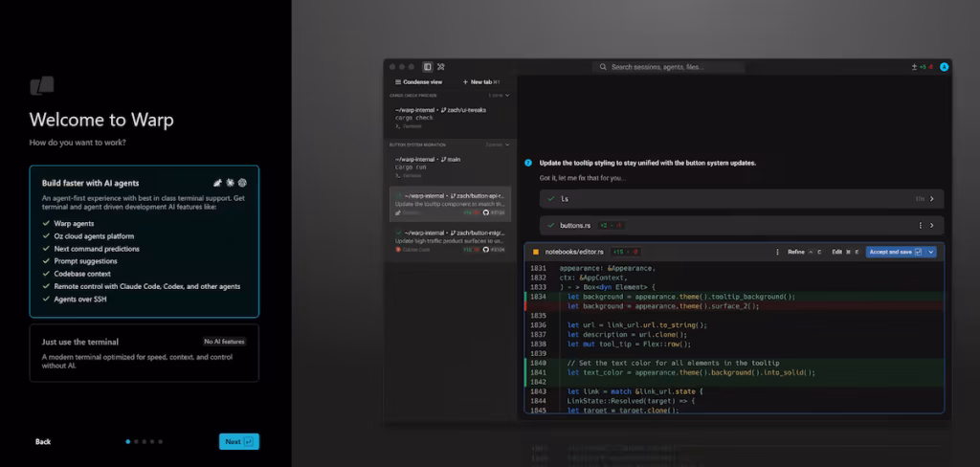Image resolution: width=980 pixels, height=467 pixels.
Task: Select the "cargo check" session in sidebar
Action: pos(450,118)
